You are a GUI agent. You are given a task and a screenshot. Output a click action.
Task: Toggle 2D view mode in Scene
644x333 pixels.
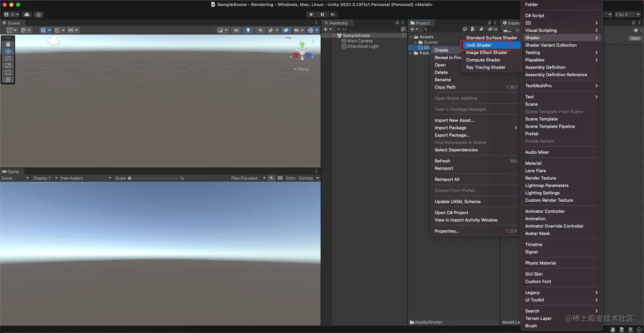point(236,30)
